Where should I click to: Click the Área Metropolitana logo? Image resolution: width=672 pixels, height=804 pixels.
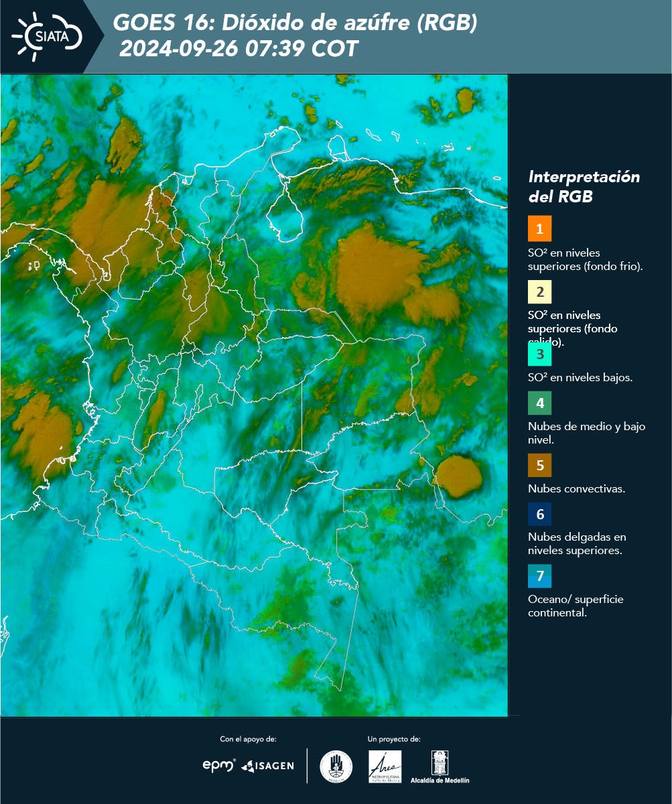(x=385, y=766)
